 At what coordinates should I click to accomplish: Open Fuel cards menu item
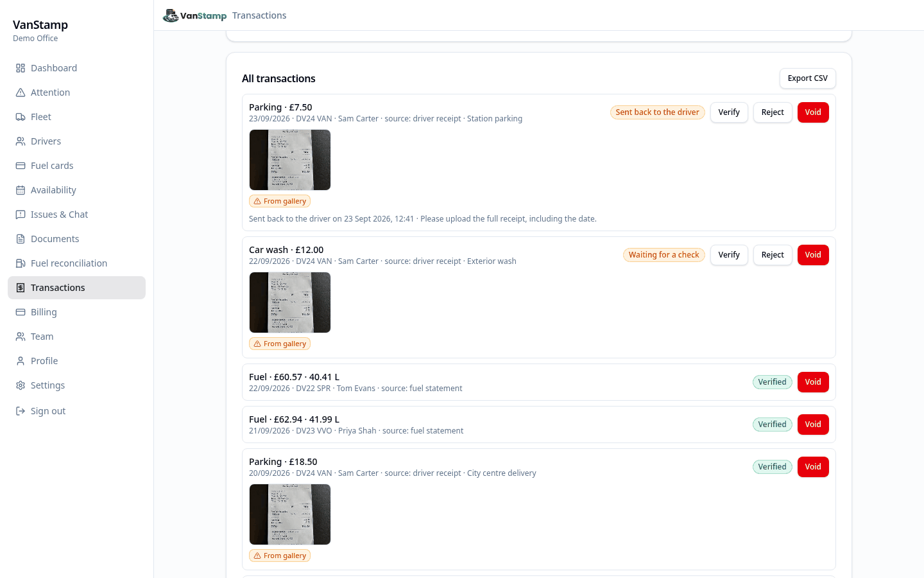(76, 166)
